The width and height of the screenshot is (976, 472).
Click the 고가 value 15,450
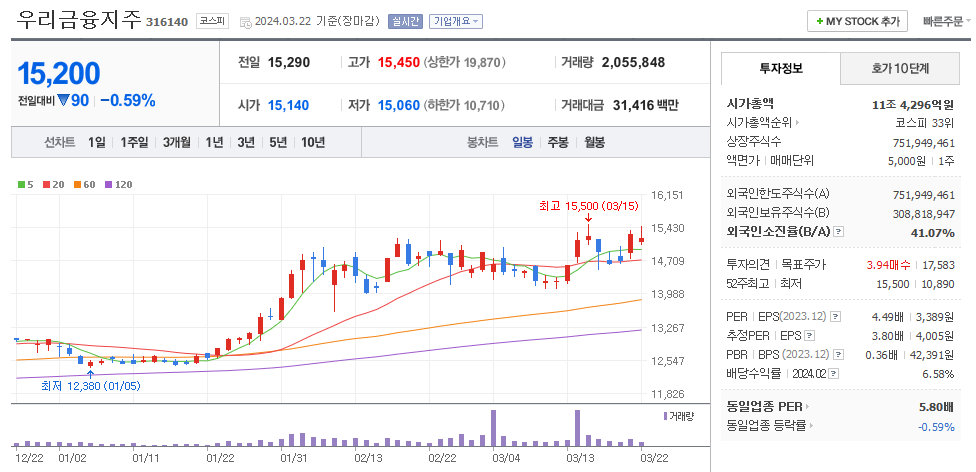click(x=398, y=62)
